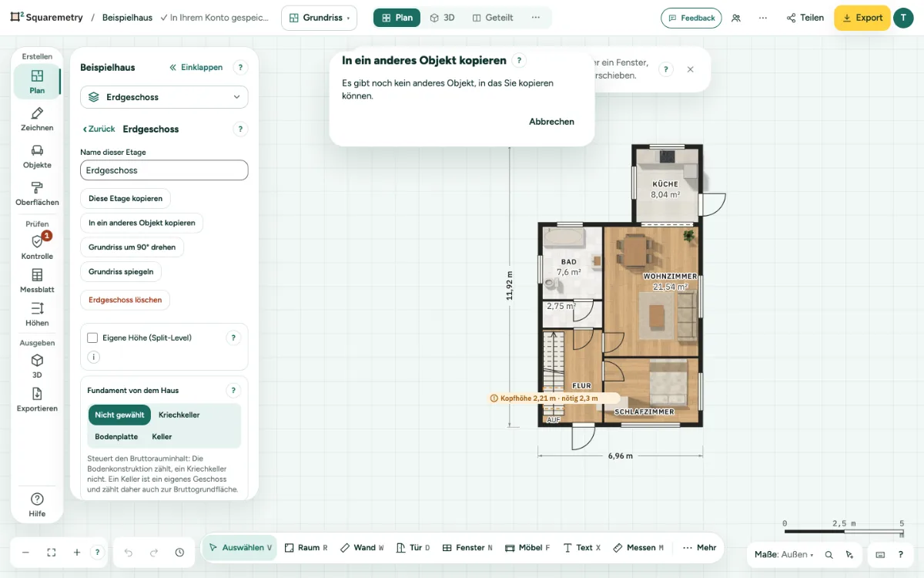Collapse the panel with Einklappen
Image resolution: width=924 pixels, height=578 pixels.
(x=196, y=67)
